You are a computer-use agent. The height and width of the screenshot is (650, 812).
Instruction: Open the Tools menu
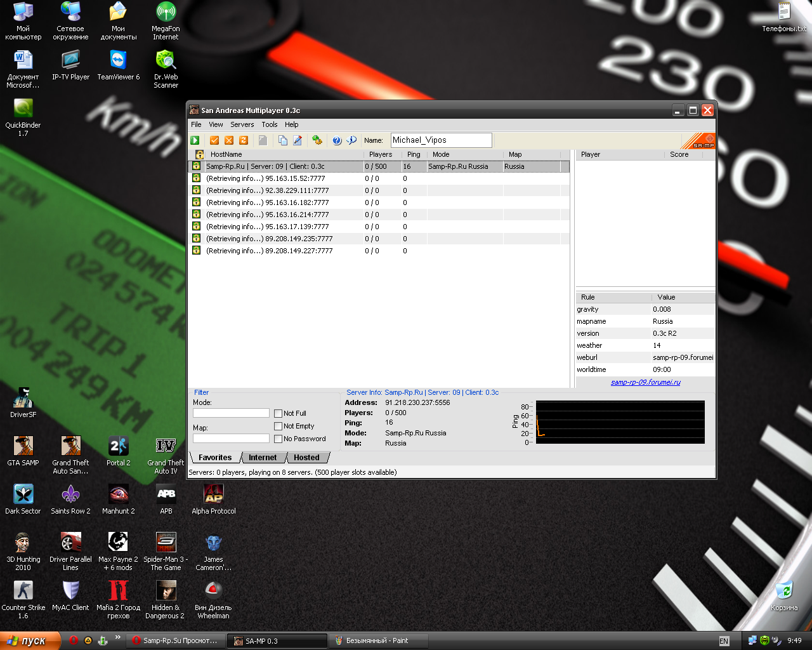(270, 124)
